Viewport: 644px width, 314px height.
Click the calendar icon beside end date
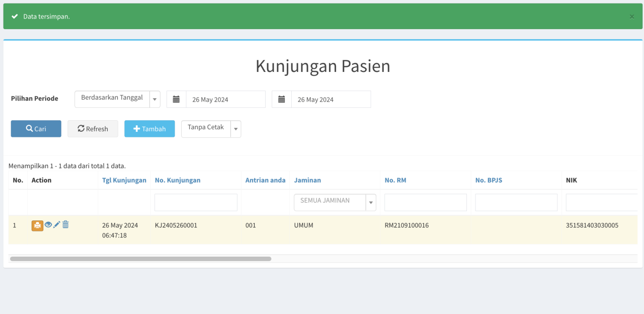282,99
